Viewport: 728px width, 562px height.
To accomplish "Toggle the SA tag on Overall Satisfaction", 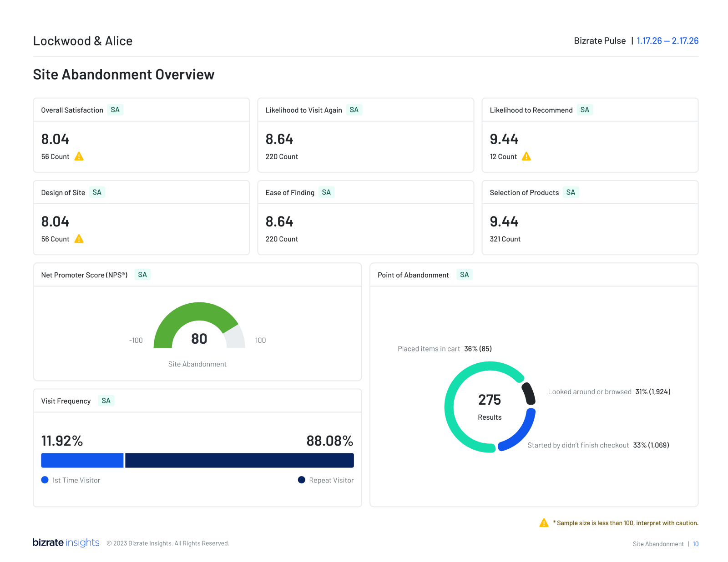I will (115, 110).
